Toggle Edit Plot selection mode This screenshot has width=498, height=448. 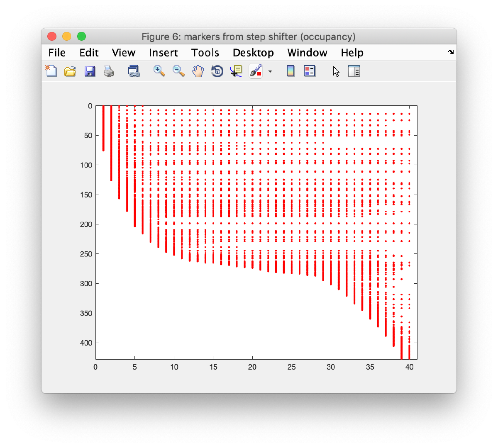click(335, 71)
